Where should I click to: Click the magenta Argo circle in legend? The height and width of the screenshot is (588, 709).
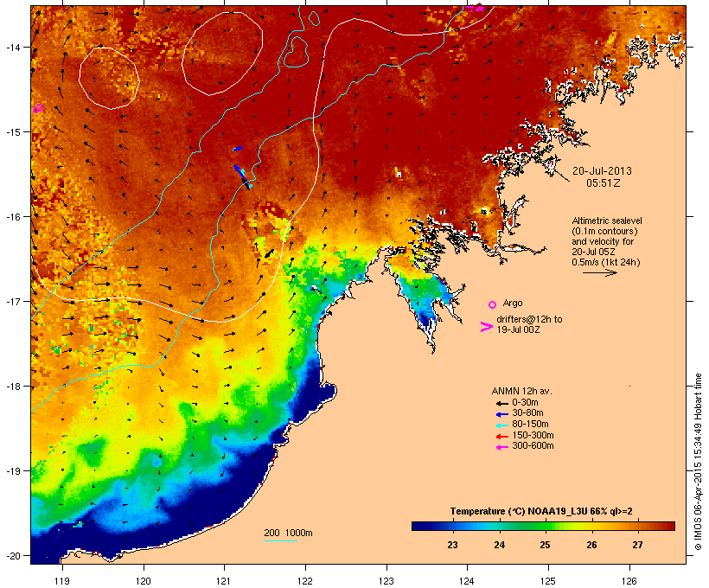click(x=493, y=304)
